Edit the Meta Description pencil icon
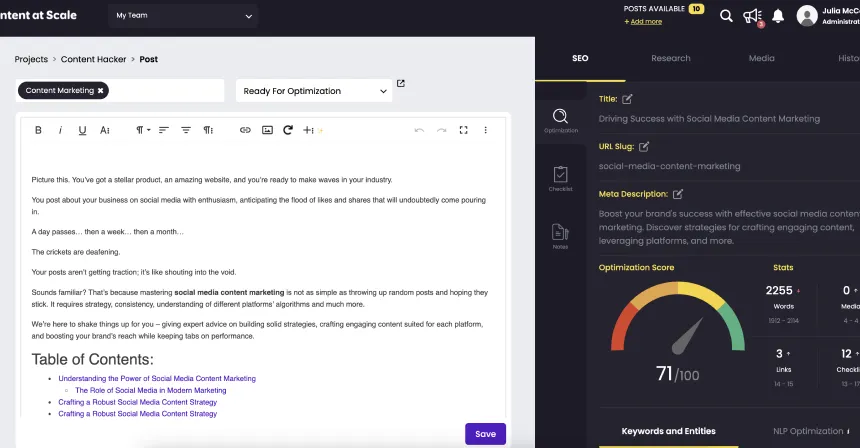Image resolution: width=860 pixels, height=448 pixels. [x=677, y=194]
